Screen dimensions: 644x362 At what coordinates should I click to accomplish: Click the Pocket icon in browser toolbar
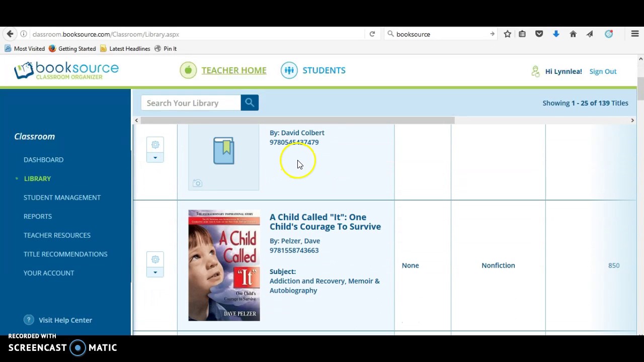tap(539, 34)
